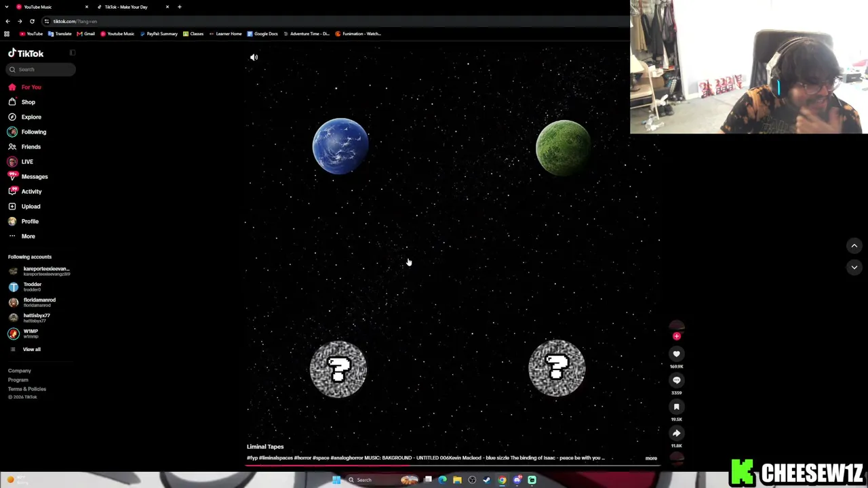Open the Windows Start menu
This screenshot has width=868, height=488.
[x=336, y=480]
